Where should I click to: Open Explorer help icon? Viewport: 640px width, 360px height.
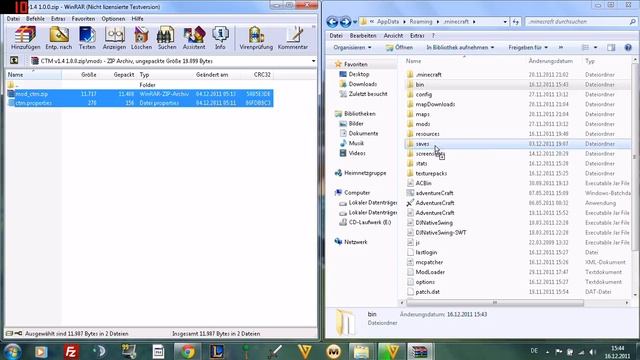tap(628, 48)
